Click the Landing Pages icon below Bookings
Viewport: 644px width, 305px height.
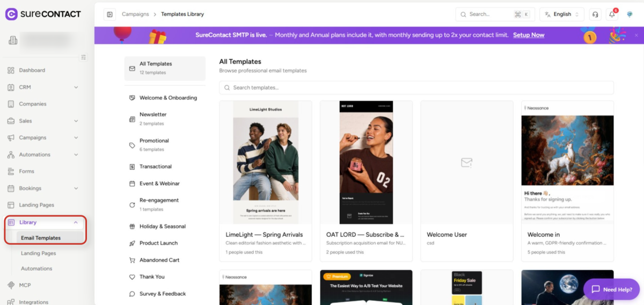11,205
